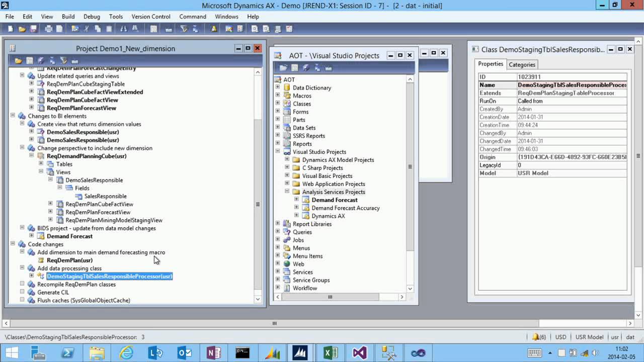Click the yellow letter A icon in main toolbar
This screenshot has height=362, width=644.
[x=214, y=29]
